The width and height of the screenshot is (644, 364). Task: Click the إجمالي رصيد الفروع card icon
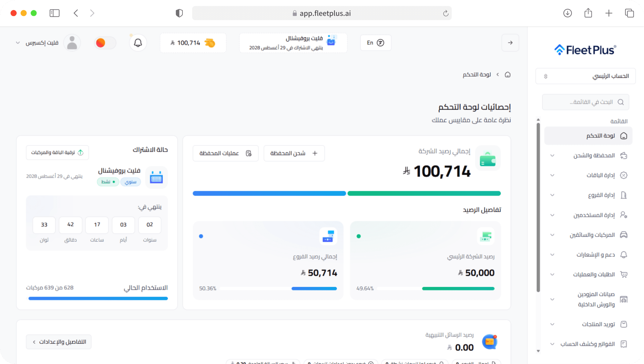pyautogui.click(x=328, y=236)
